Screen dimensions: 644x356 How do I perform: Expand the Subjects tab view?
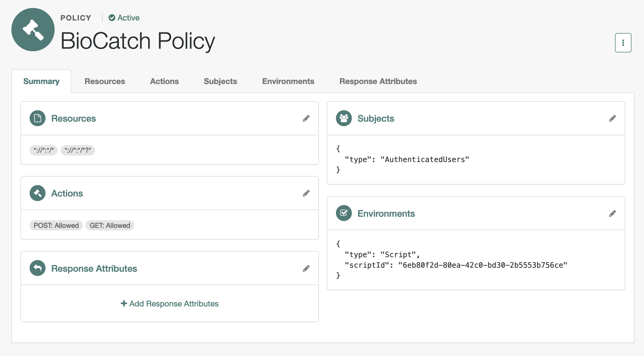pyautogui.click(x=220, y=81)
